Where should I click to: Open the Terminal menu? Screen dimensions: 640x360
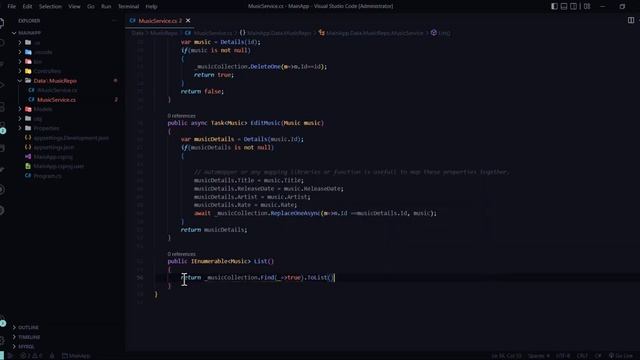128,7
